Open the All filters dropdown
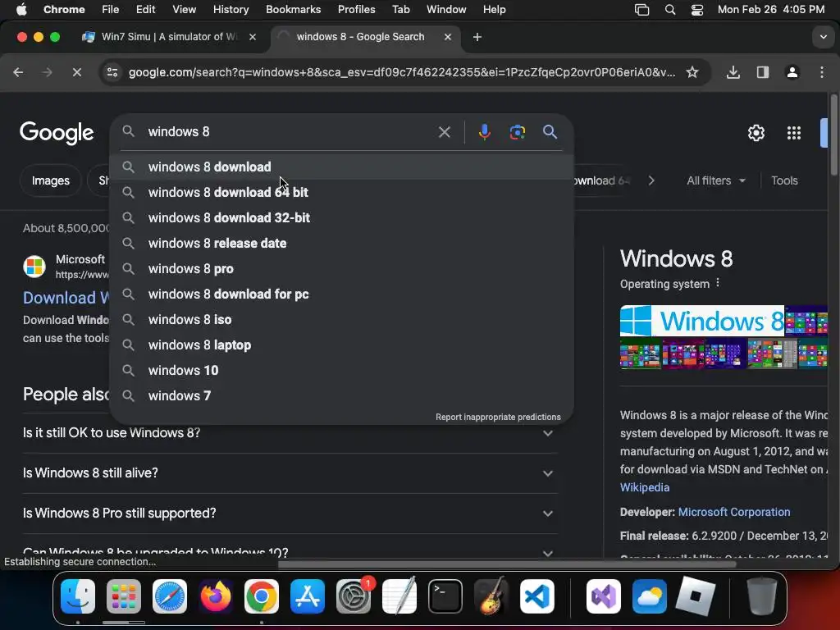The width and height of the screenshot is (840, 630). point(715,180)
